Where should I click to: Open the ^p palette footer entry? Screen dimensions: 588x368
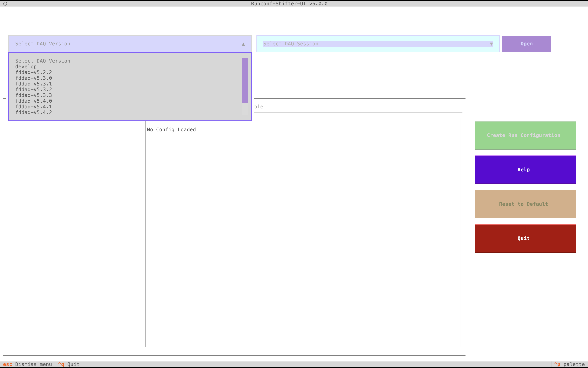click(x=569, y=364)
